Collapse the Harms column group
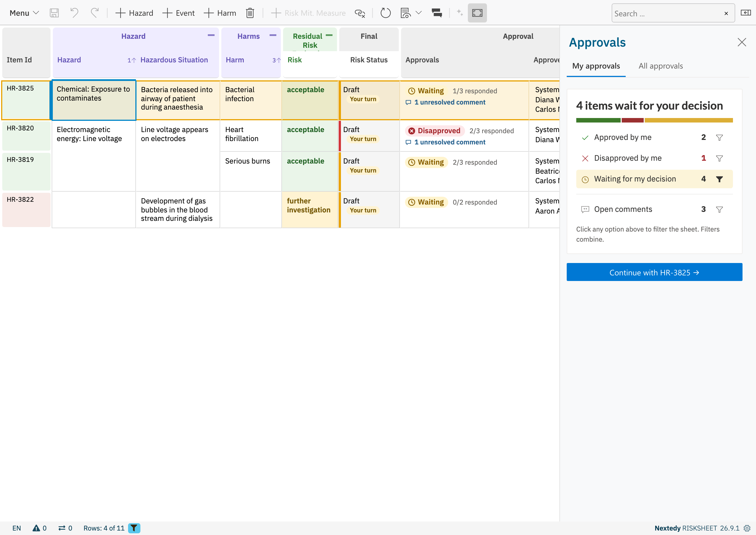Viewport: 756px width, 535px height. point(273,35)
